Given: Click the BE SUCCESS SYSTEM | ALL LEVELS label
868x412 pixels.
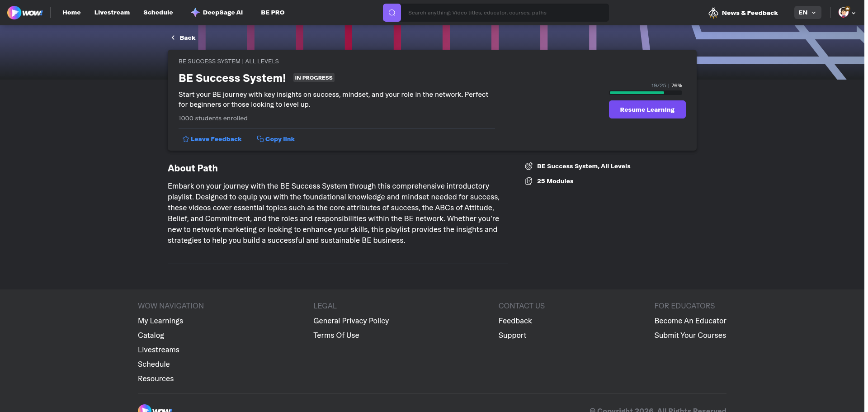Looking at the screenshot, I should (x=229, y=61).
